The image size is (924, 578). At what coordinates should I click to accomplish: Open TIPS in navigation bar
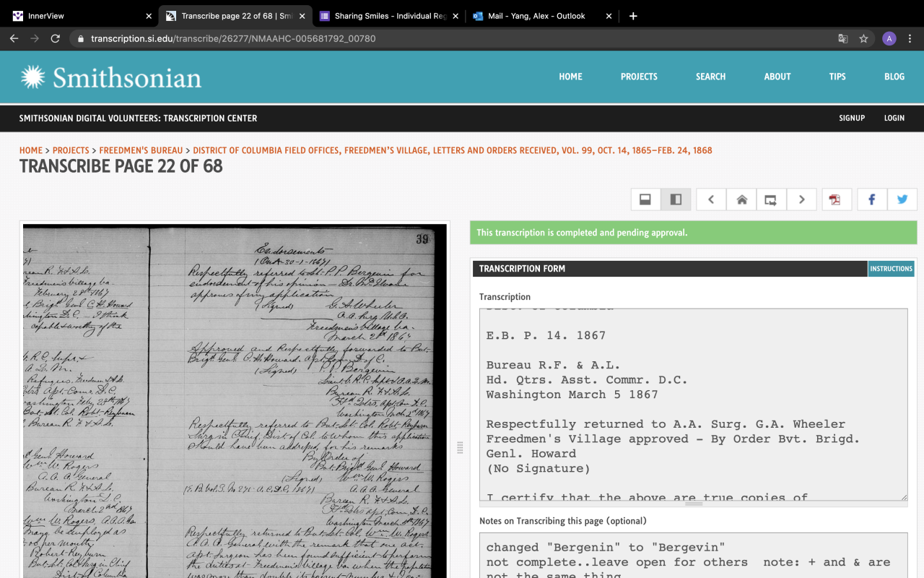click(837, 77)
